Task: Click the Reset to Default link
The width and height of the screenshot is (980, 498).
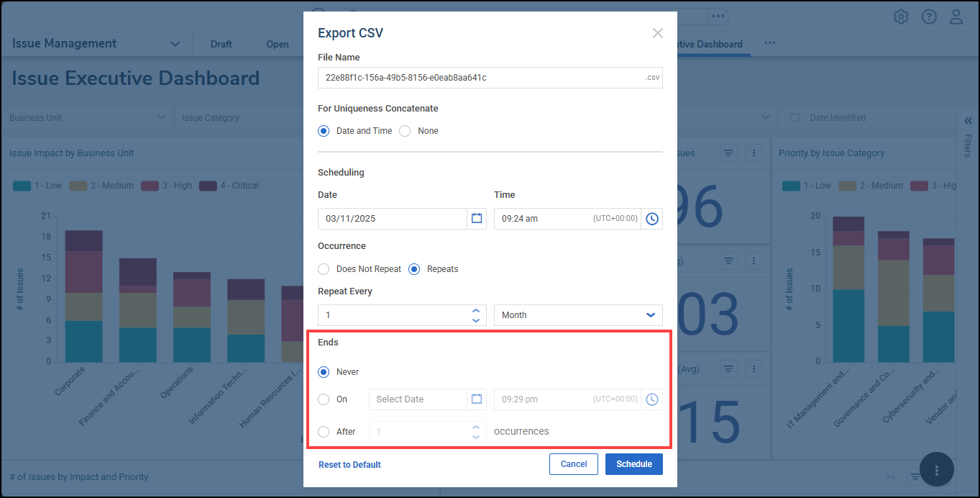Action: point(349,465)
